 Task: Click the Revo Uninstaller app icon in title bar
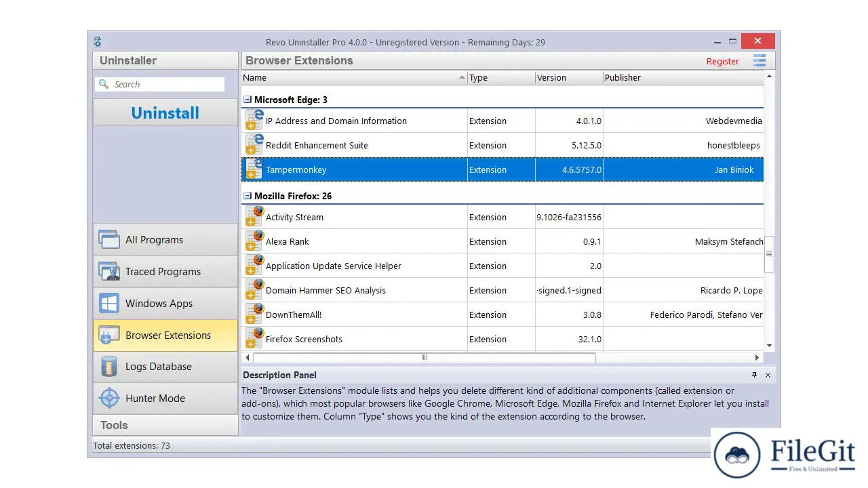tap(98, 42)
